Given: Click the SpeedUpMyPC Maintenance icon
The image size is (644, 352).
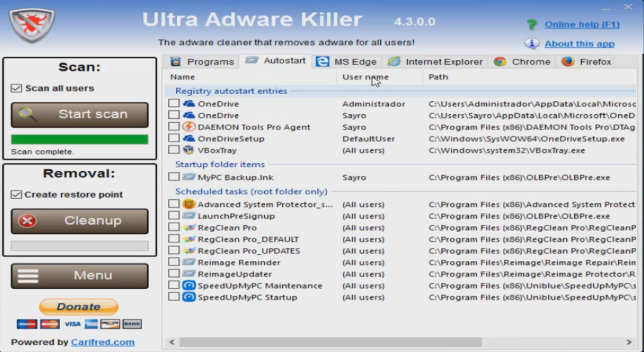Looking at the screenshot, I should tap(189, 286).
